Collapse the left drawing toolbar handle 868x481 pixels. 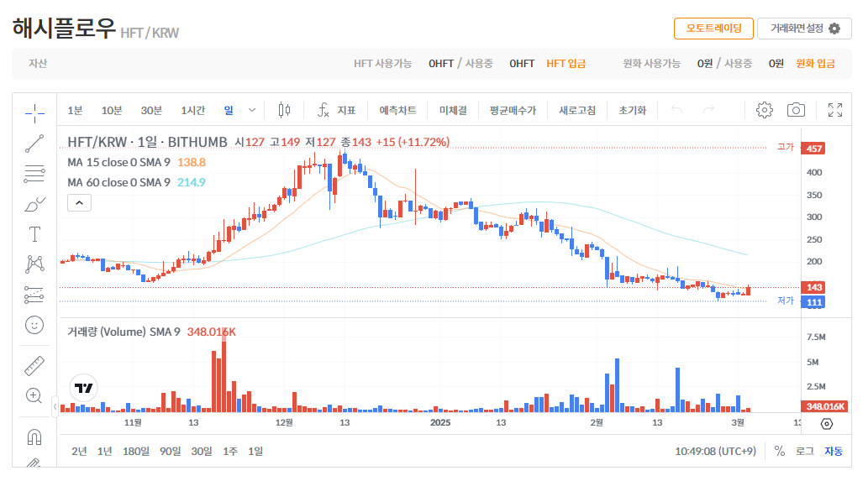[x=55, y=406]
